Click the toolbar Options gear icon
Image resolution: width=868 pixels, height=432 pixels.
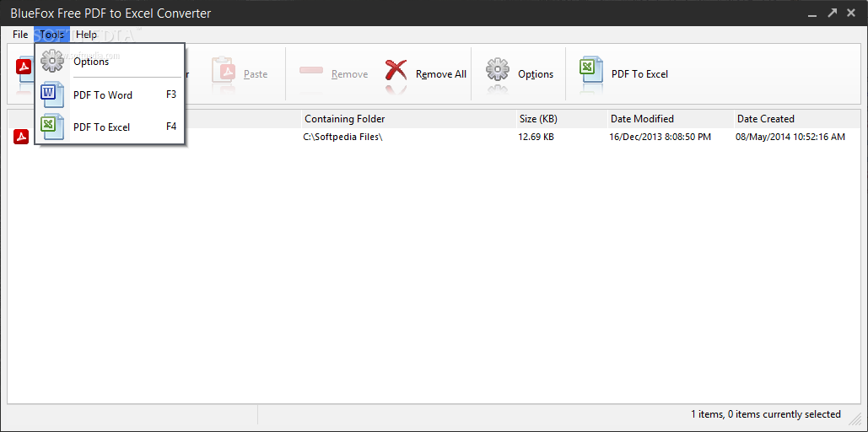[497, 70]
